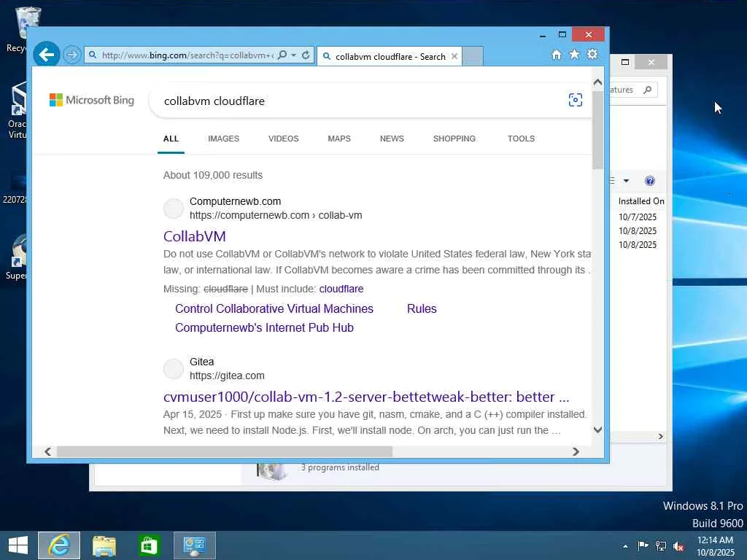The height and width of the screenshot is (560, 747).
Task: Open the Windows Start button
Action: point(18,545)
